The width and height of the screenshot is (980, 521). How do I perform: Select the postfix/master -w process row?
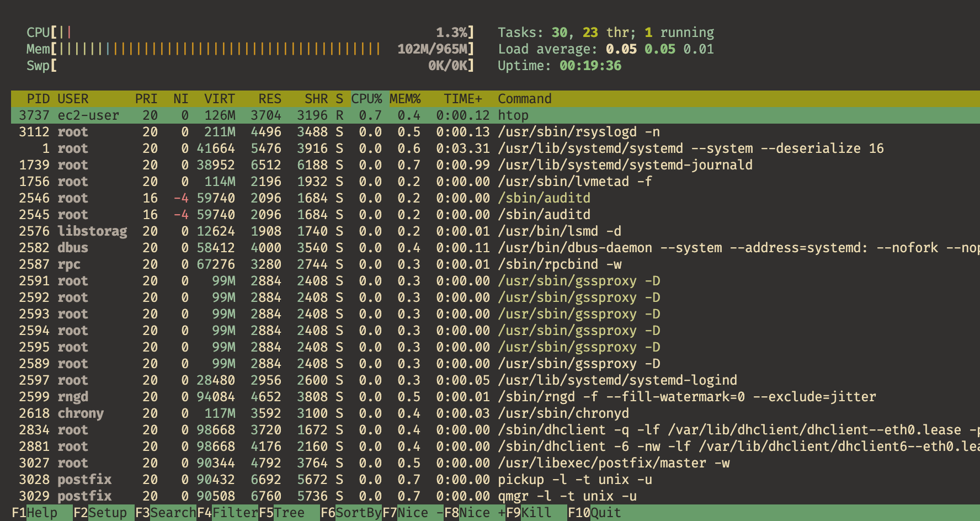(x=496, y=463)
